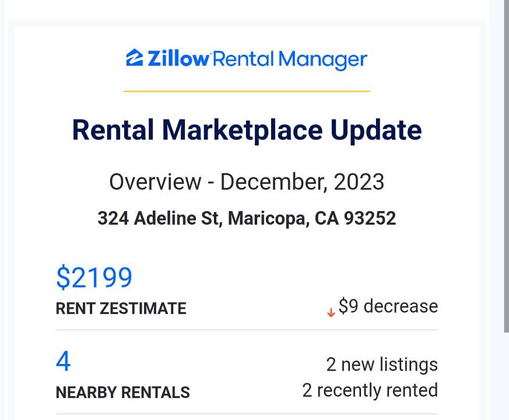
Task: Click the Overview - December, 2023 subtitle
Action: coord(247,182)
